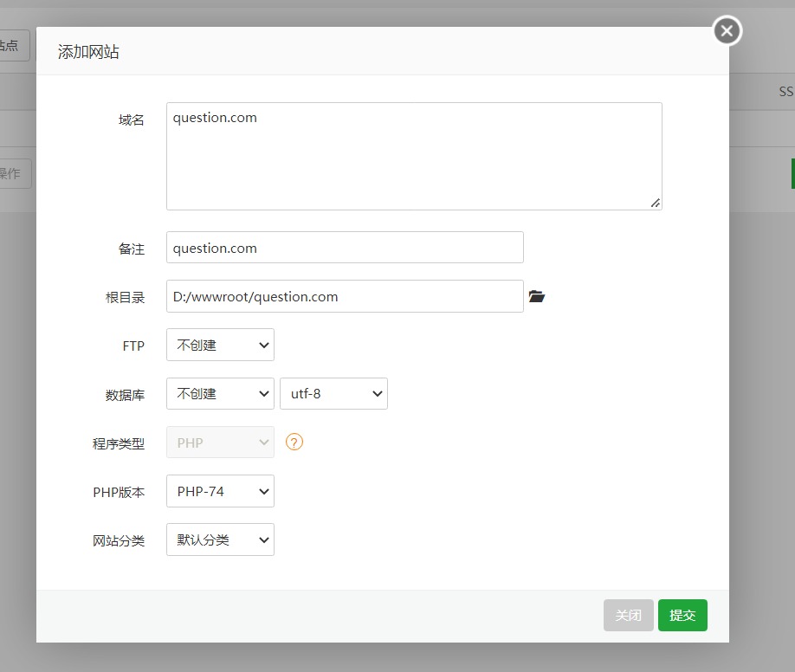Click the 备注 label
The image size is (795, 672).
(132, 249)
